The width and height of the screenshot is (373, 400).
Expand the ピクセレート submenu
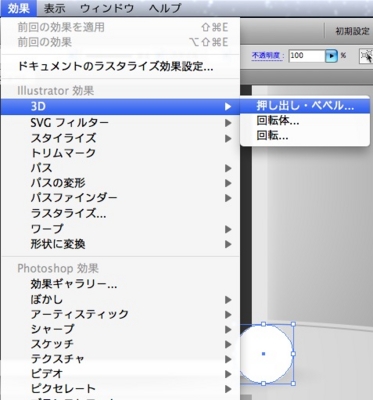120,389
